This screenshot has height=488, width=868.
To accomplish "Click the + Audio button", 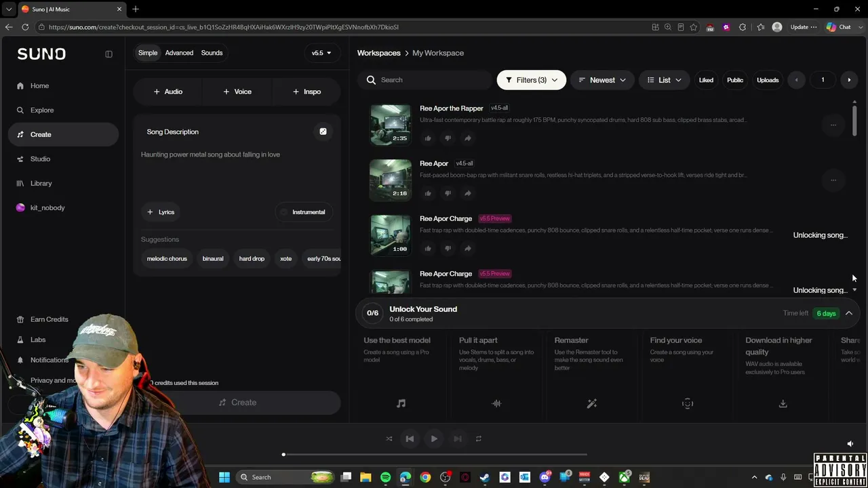I will 167,91.
